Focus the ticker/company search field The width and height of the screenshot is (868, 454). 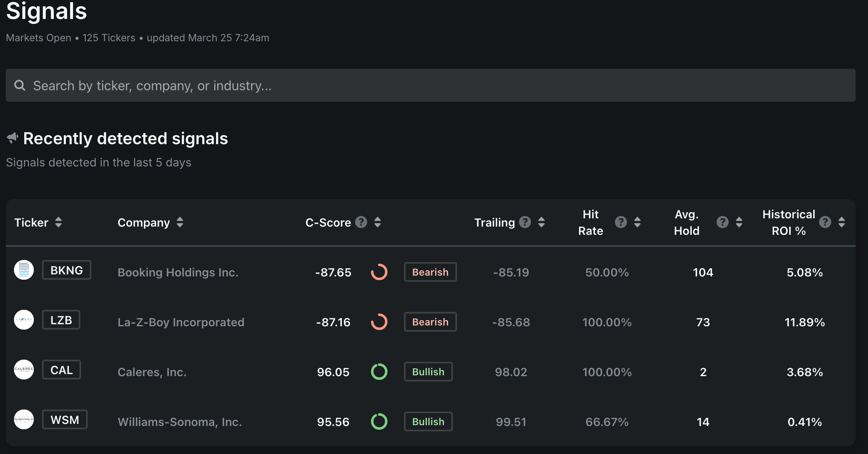[x=430, y=85]
